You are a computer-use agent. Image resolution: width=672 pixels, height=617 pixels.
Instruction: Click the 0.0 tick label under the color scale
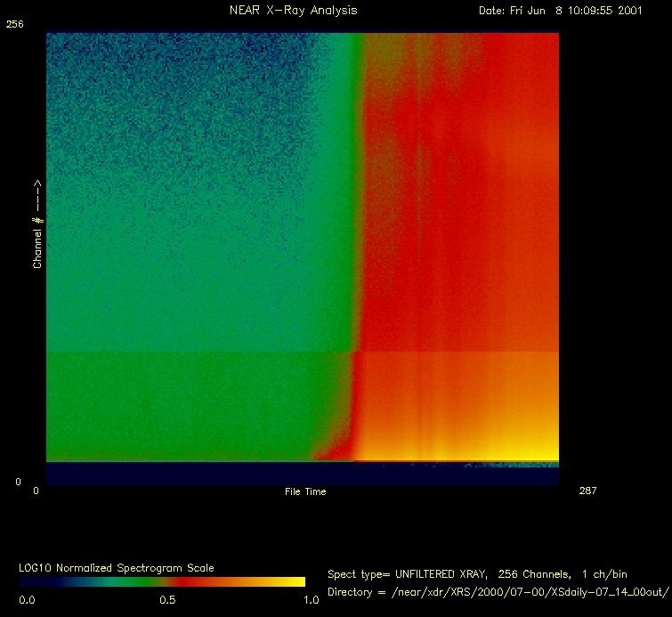(x=27, y=600)
